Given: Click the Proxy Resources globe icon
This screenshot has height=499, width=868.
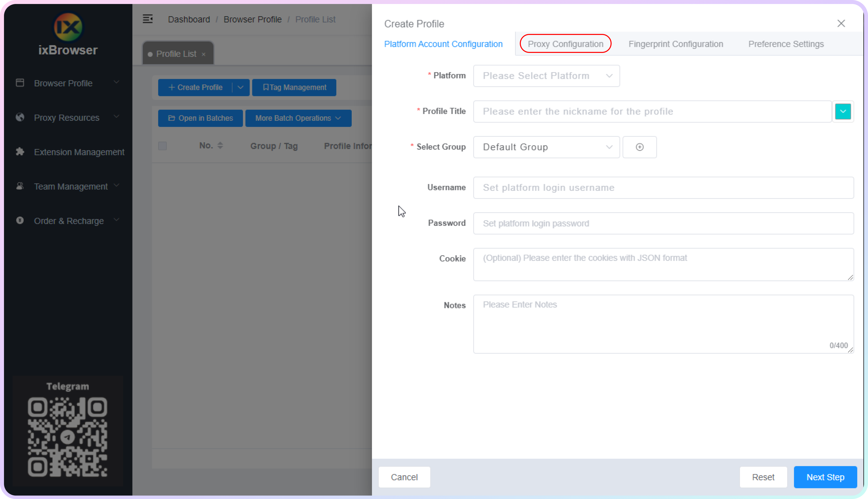Looking at the screenshot, I should 20,117.
